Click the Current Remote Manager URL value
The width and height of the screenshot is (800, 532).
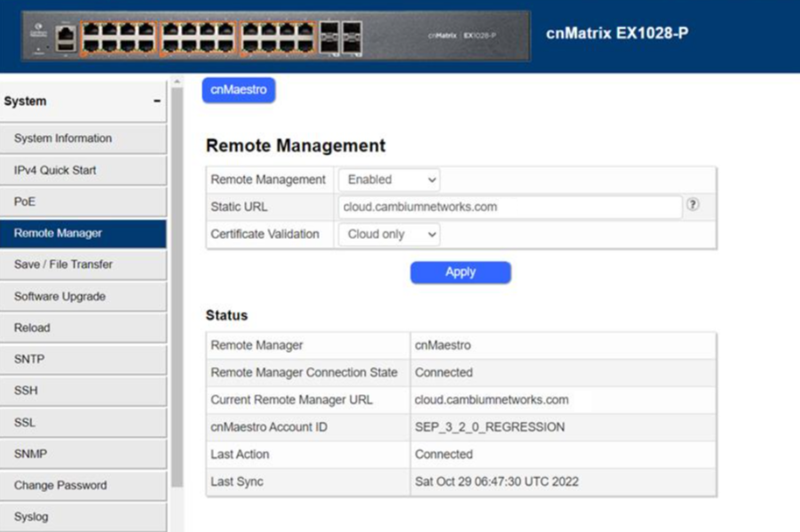tap(491, 400)
